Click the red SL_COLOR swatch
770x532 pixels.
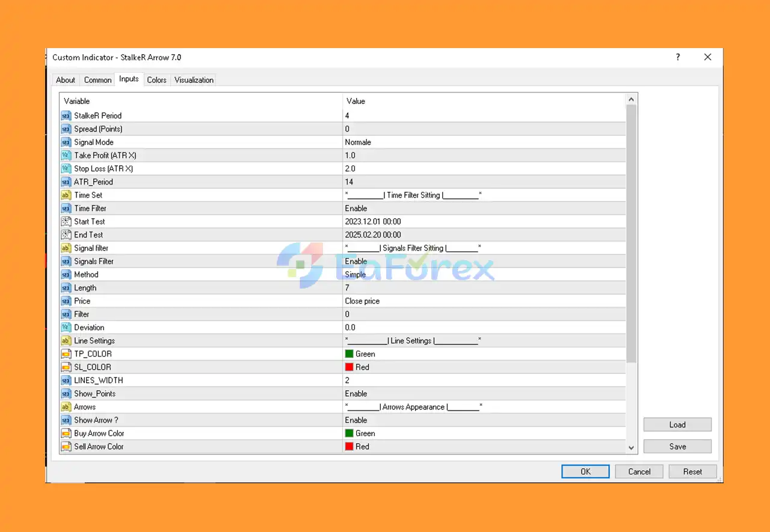tap(349, 367)
